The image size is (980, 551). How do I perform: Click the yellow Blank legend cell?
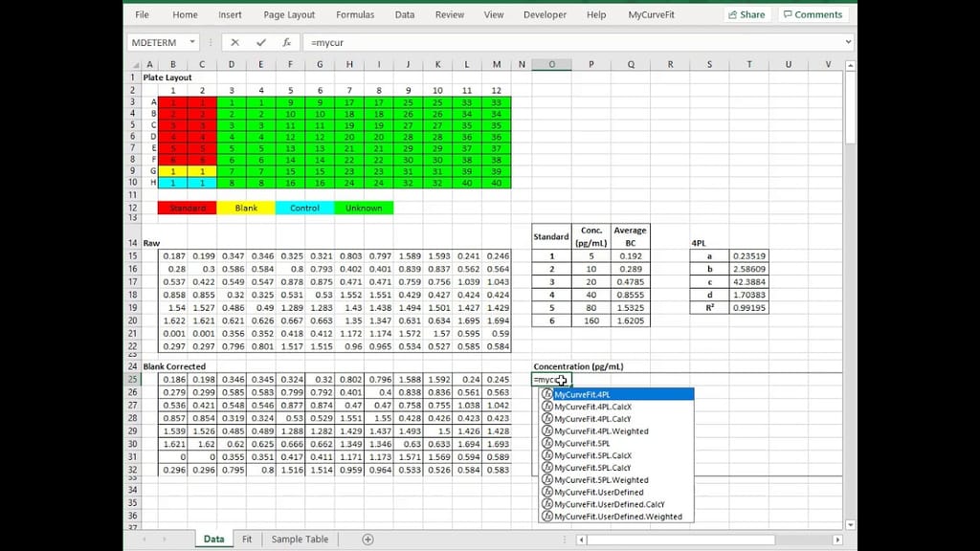coord(246,208)
